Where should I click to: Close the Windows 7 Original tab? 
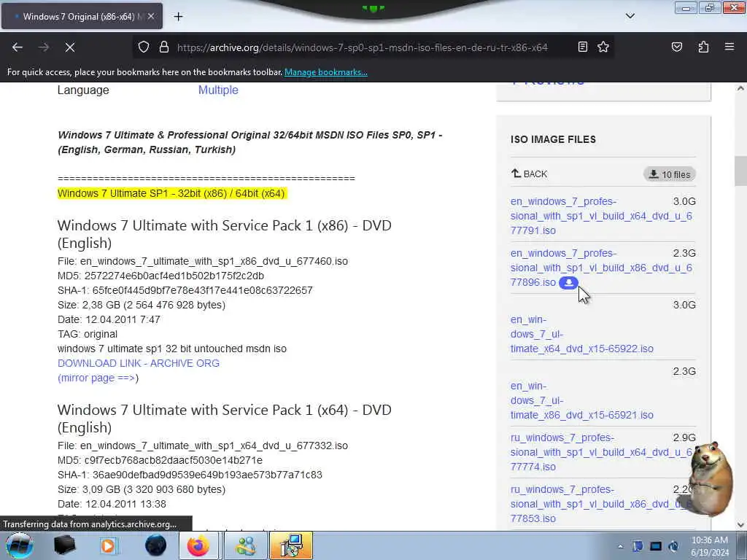point(151,16)
